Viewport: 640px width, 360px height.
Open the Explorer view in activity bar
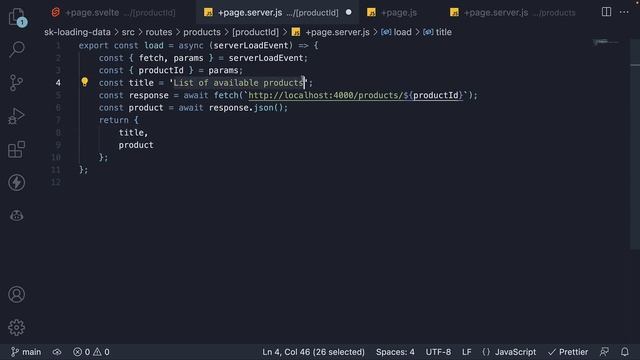(x=17, y=17)
